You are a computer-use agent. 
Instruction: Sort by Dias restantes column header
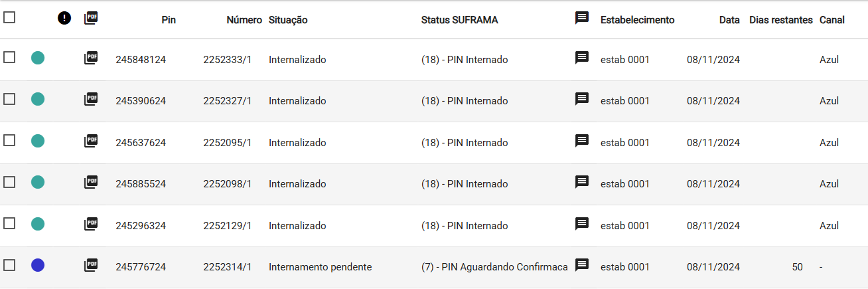click(x=781, y=20)
